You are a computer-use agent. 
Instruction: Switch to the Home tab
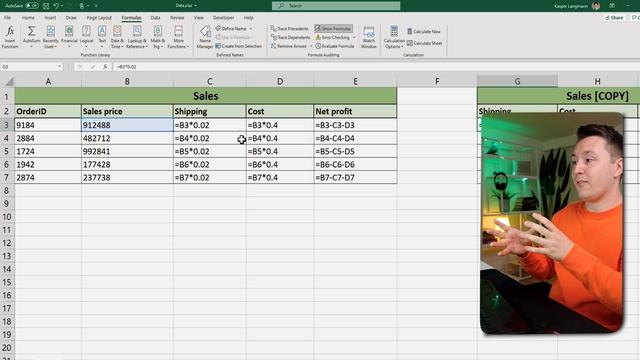pos(28,18)
